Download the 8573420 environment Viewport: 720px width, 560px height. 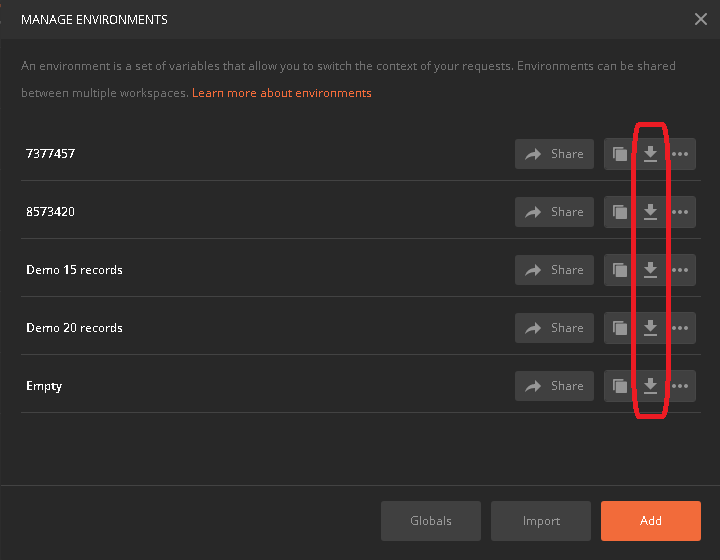pyautogui.click(x=650, y=212)
